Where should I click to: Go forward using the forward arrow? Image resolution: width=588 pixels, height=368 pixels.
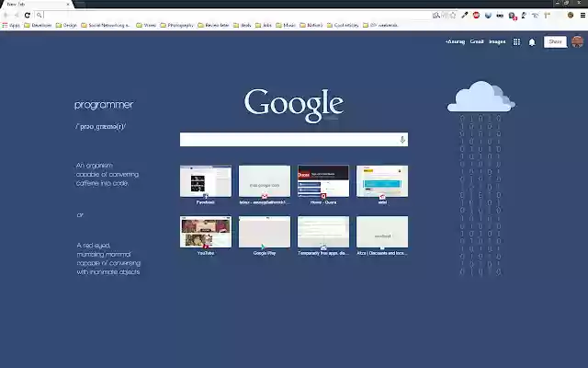tap(17, 15)
